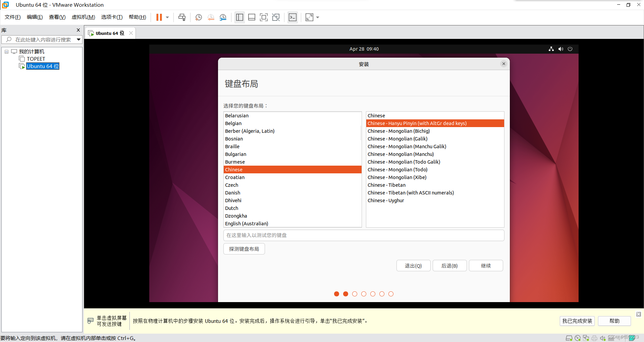
Task: Click the Apr 28 09:40 clock
Action: [364, 49]
